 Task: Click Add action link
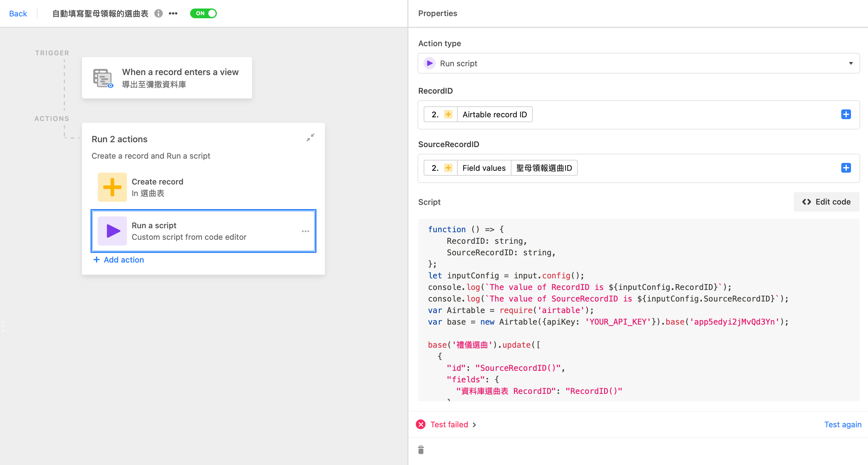119,260
